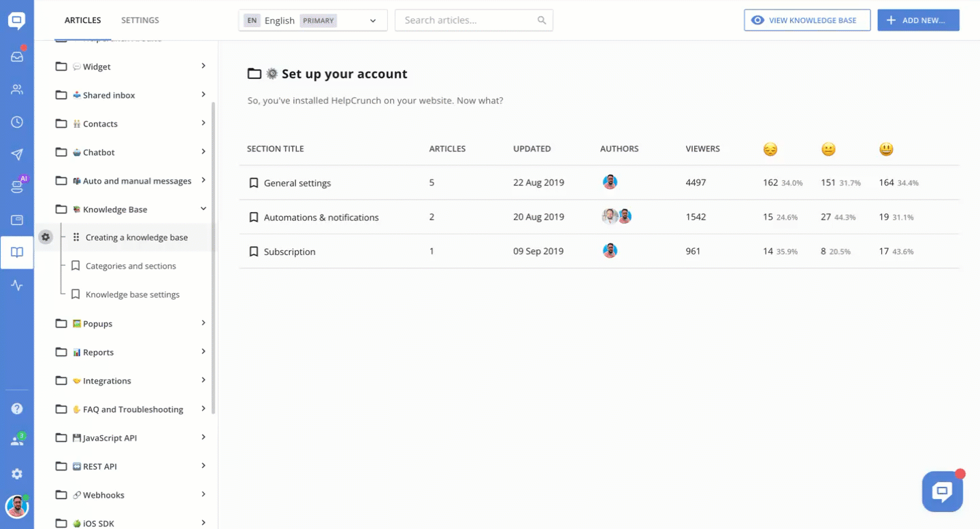Open the Inbox icon in left sidebar
Image resolution: width=980 pixels, height=529 pixels.
pos(17,56)
